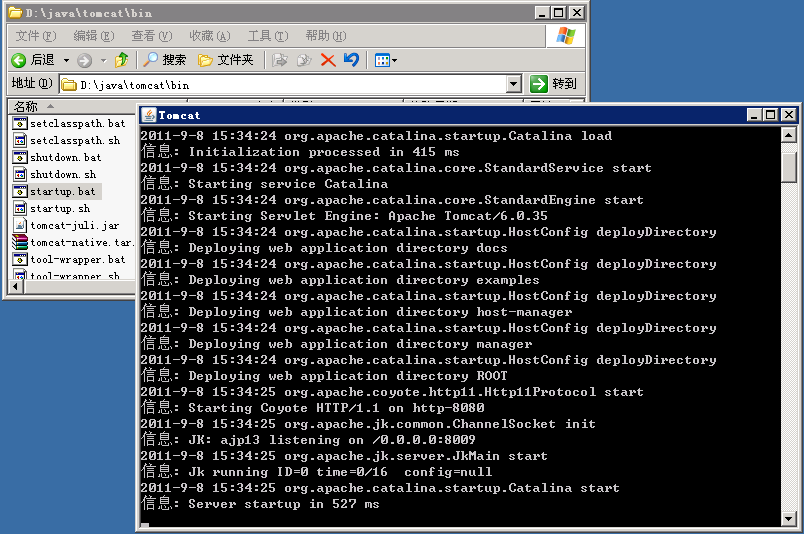This screenshot has height=534, width=804.
Task: Select setclasspath.bat file icon
Action: point(19,123)
